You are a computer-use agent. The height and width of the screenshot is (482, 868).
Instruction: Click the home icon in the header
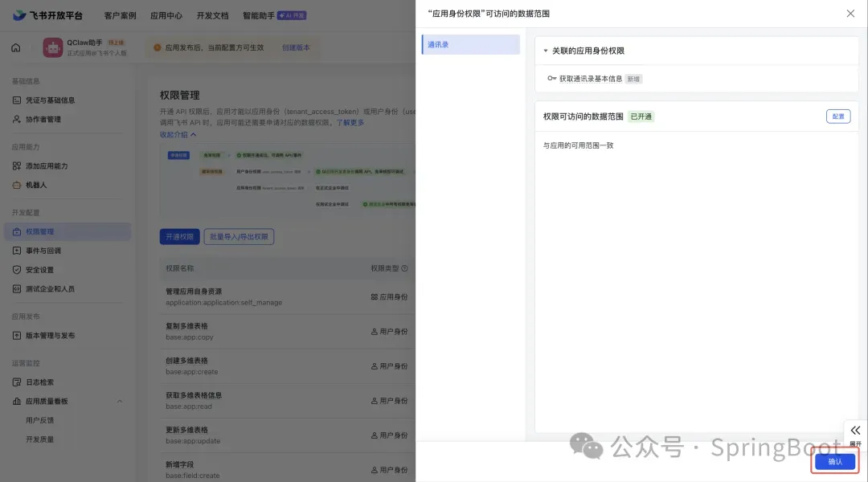tap(15, 47)
